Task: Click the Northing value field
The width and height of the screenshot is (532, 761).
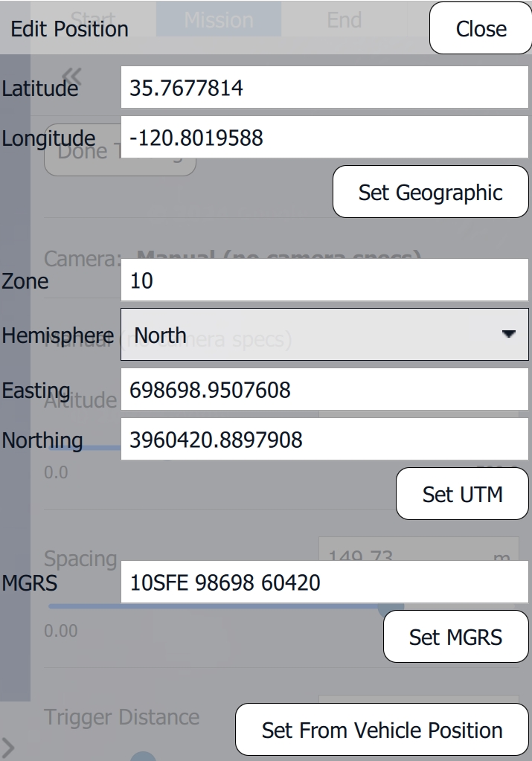Action: pyautogui.click(x=324, y=440)
